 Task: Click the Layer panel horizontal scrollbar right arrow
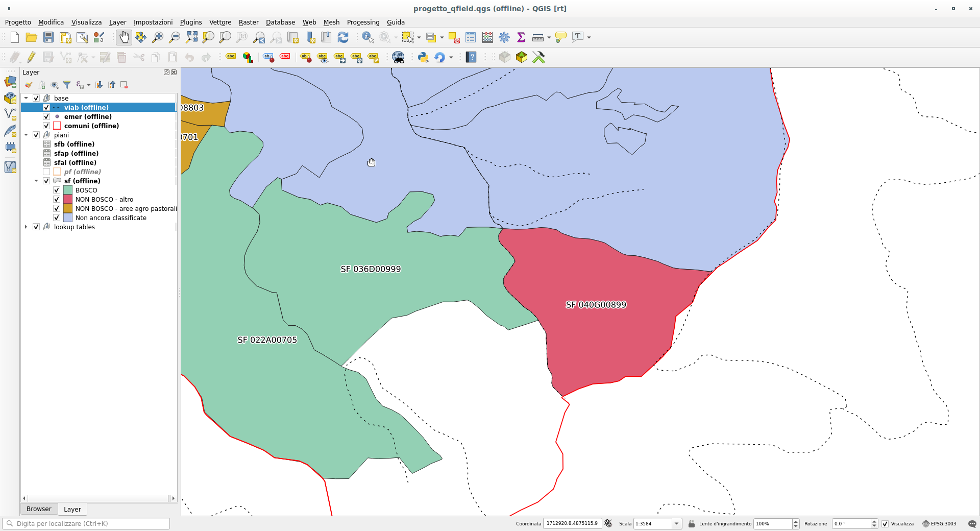[x=174, y=498]
